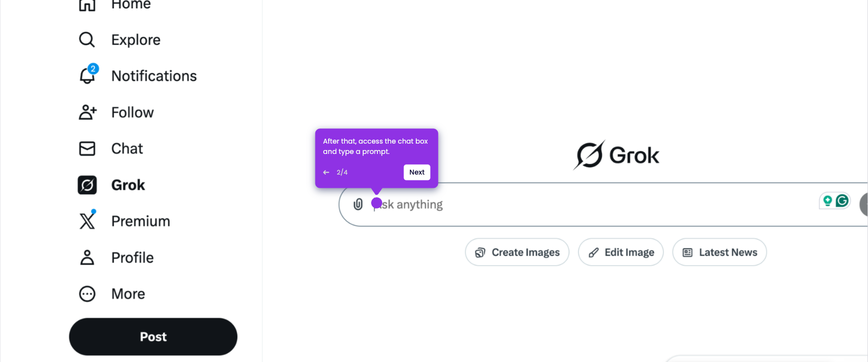Open the Profile person icon
Image resolution: width=868 pixels, height=362 pixels.
click(x=87, y=257)
